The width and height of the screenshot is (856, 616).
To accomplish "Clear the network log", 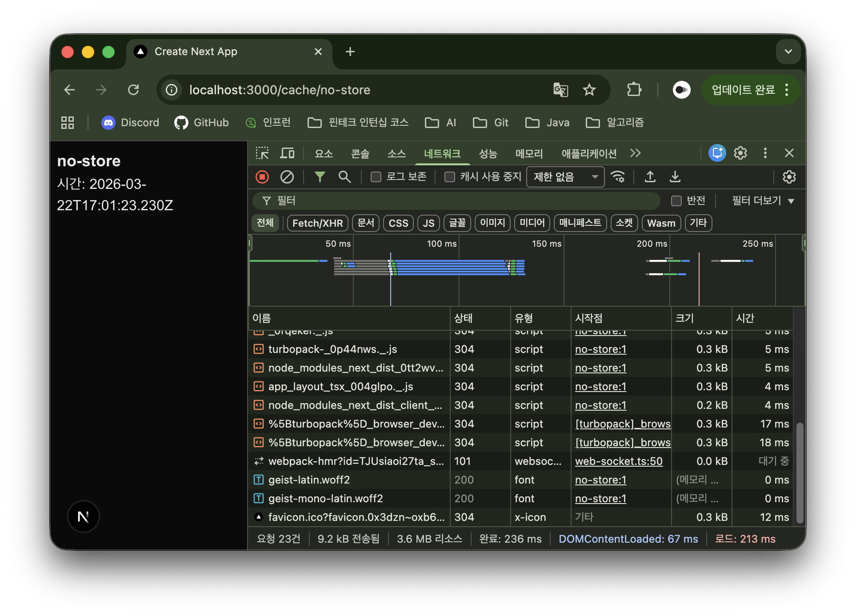I will click(287, 177).
